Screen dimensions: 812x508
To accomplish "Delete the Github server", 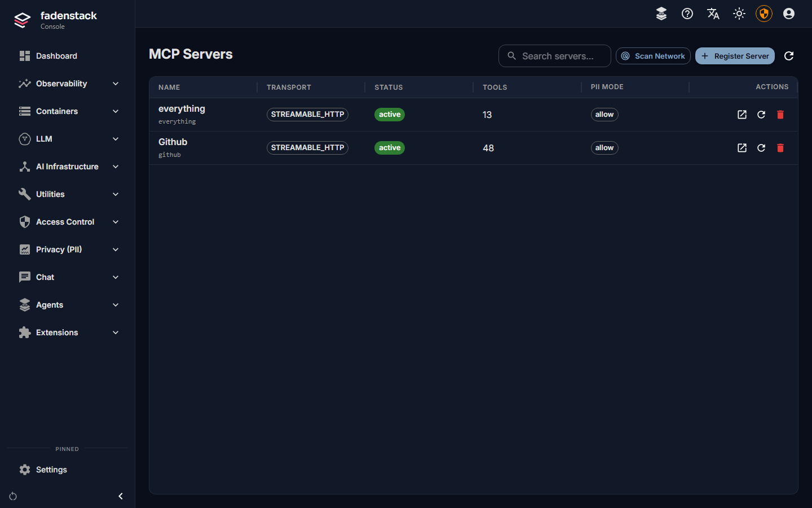I will tap(780, 148).
